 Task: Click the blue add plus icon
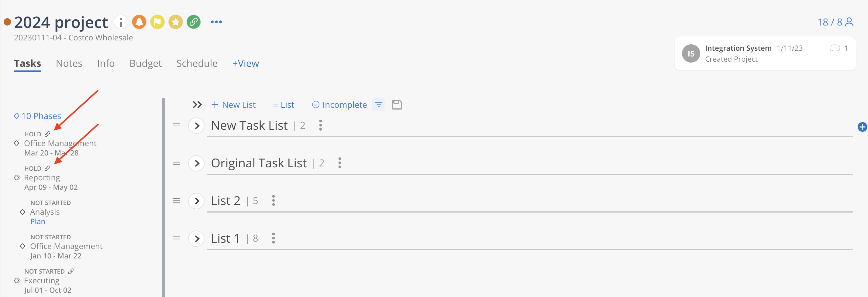862,127
